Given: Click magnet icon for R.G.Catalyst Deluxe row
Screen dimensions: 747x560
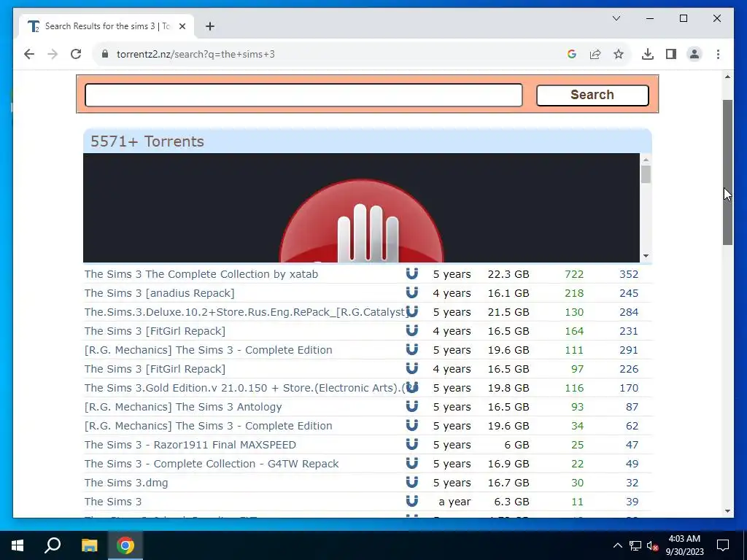Looking at the screenshot, I should coord(412,311).
